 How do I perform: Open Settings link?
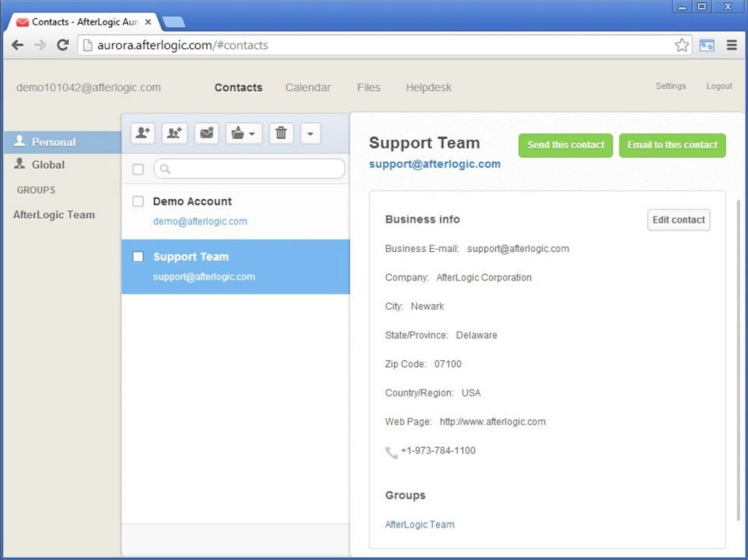coord(670,86)
